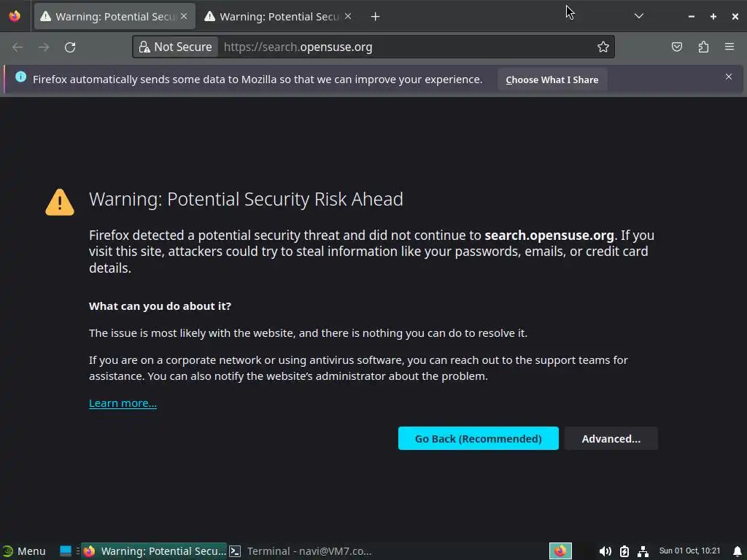Click the yellow warning triangle icon
The height and width of the screenshot is (560, 747).
[x=60, y=203]
